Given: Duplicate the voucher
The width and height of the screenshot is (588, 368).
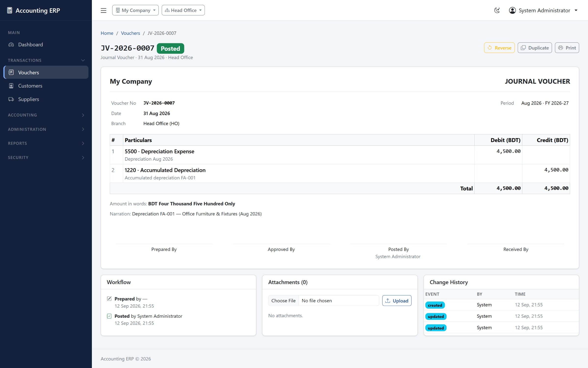Looking at the screenshot, I should [535, 48].
